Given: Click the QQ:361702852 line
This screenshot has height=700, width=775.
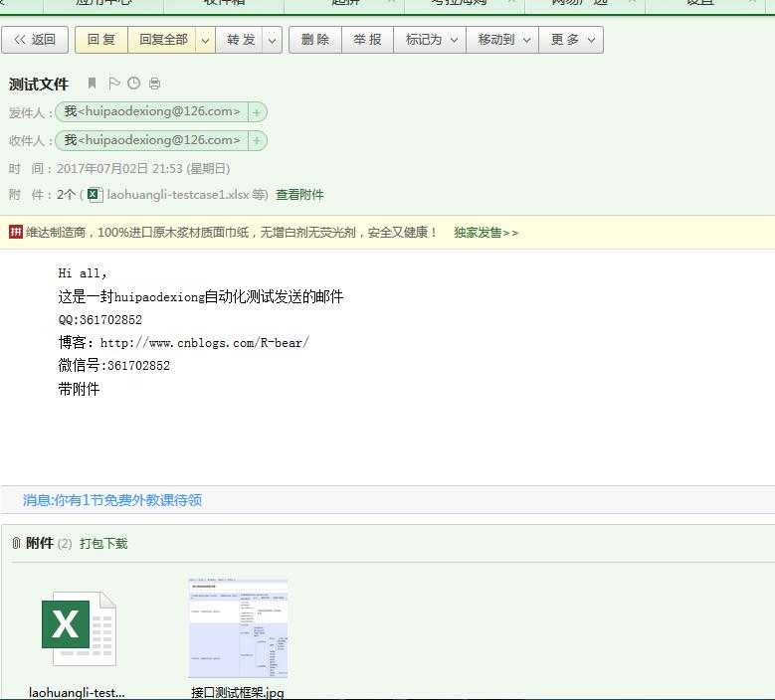Looking at the screenshot, I should 100,319.
